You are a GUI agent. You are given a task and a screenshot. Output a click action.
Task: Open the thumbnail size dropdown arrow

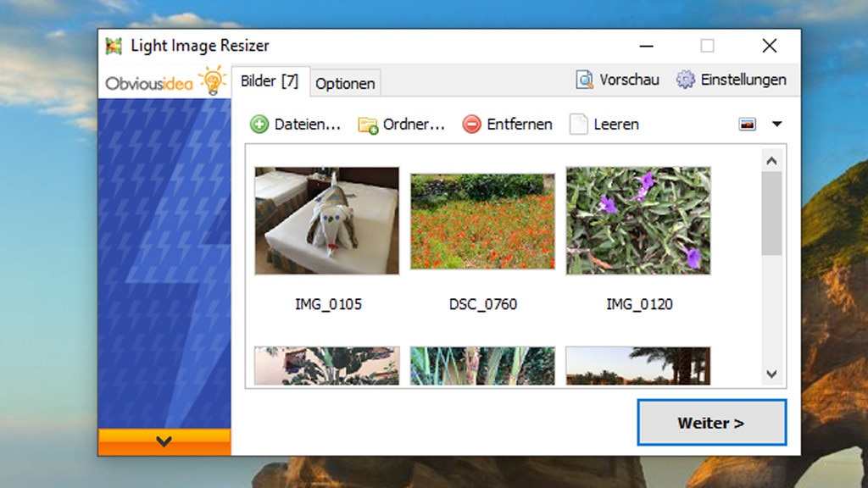(776, 124)
